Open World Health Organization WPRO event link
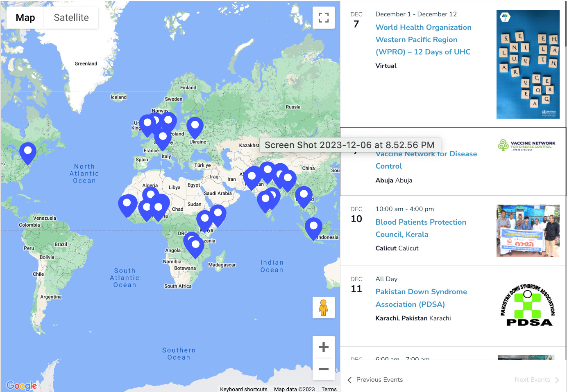Image resolution: width=567 pixels, height=392 pixels. pos(424,40)
